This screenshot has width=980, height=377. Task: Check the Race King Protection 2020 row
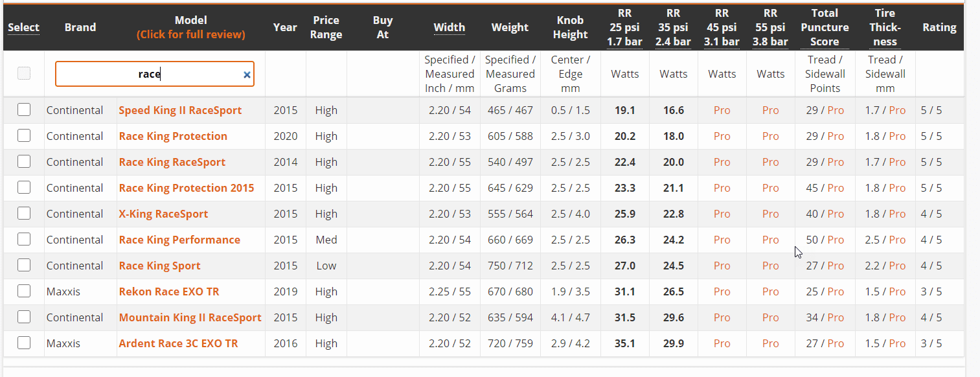coord(24,135)
